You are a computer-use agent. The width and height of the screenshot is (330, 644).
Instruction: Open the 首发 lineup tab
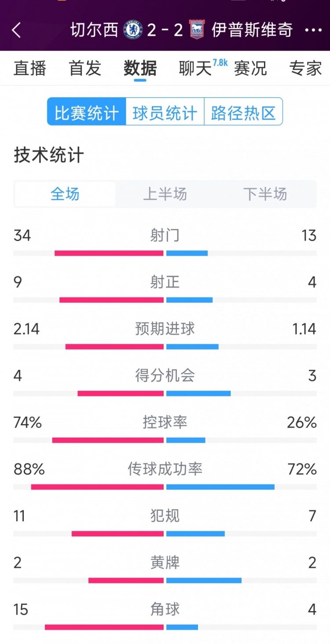point(85,68)
